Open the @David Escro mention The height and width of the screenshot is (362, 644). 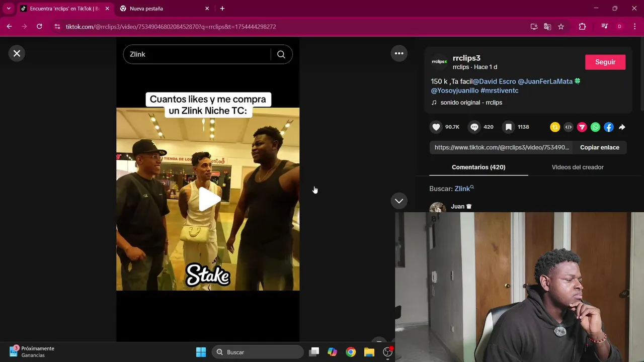(494, 81)
